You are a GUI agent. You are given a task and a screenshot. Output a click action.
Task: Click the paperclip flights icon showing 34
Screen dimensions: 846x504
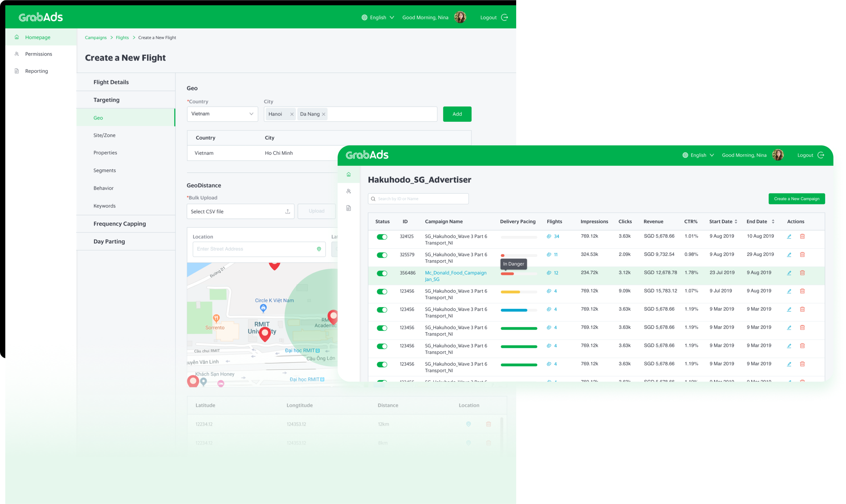[549, 236]
